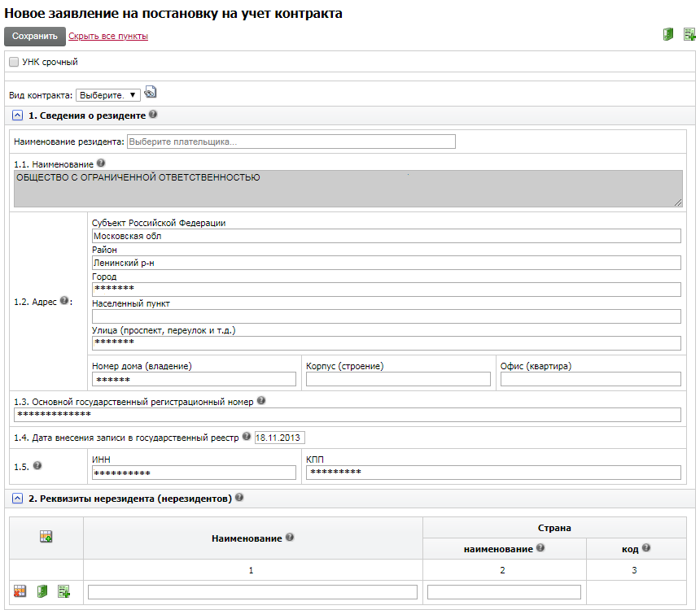Collapse section 1. Сведения о резиденте
Image resolution: width=700 pixels, height=610 pixels.
pos(18,115)
